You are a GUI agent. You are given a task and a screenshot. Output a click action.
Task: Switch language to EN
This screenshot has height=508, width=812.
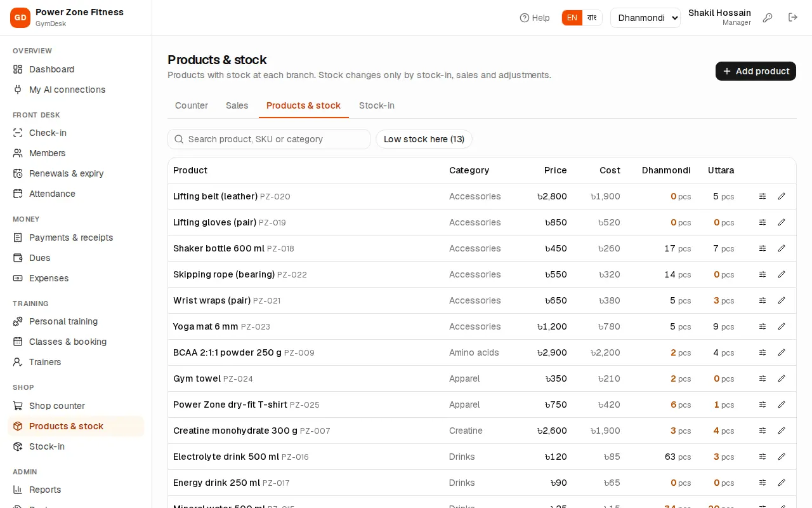coord(572,18)
